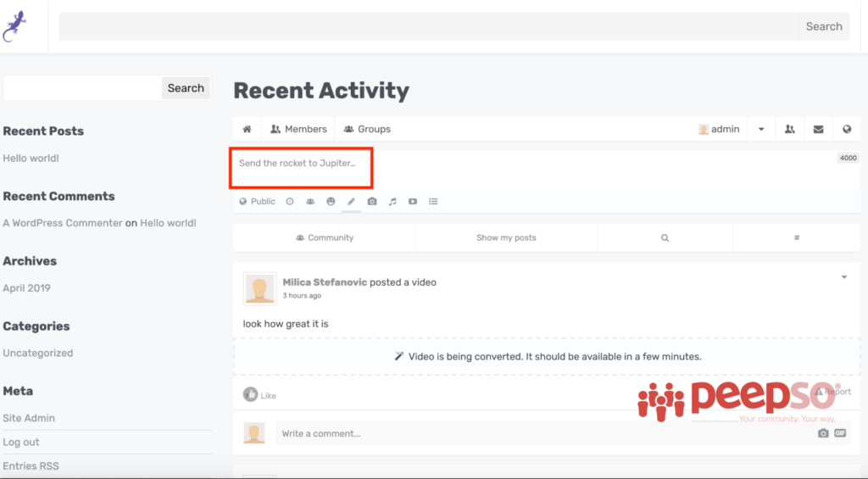Viewport: 868px width, 479px height.
Task: Click the mood smiley icon in postbox
Action: [331, 202]
